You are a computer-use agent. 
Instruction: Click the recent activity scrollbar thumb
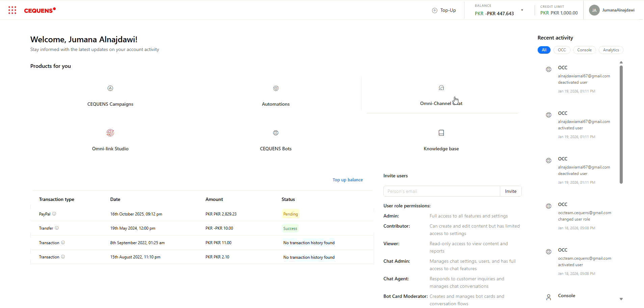[x=621, y=124]
